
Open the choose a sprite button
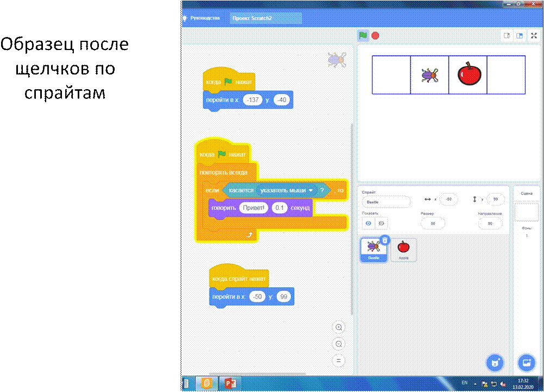tap(495, 362)
